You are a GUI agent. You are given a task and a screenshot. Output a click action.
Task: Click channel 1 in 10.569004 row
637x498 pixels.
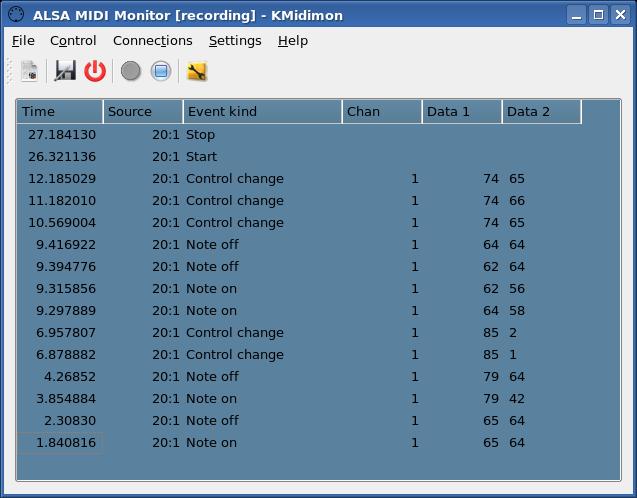click(x=414, y=222)
